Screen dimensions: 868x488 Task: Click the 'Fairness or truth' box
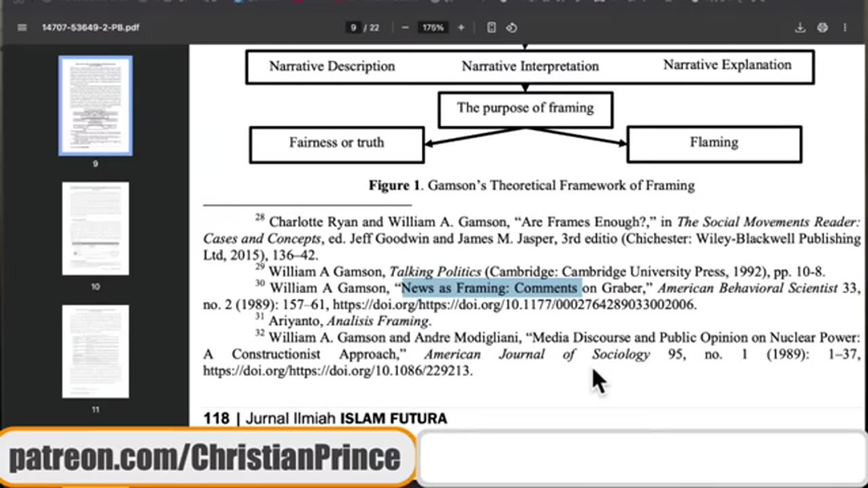pos(337,144)
